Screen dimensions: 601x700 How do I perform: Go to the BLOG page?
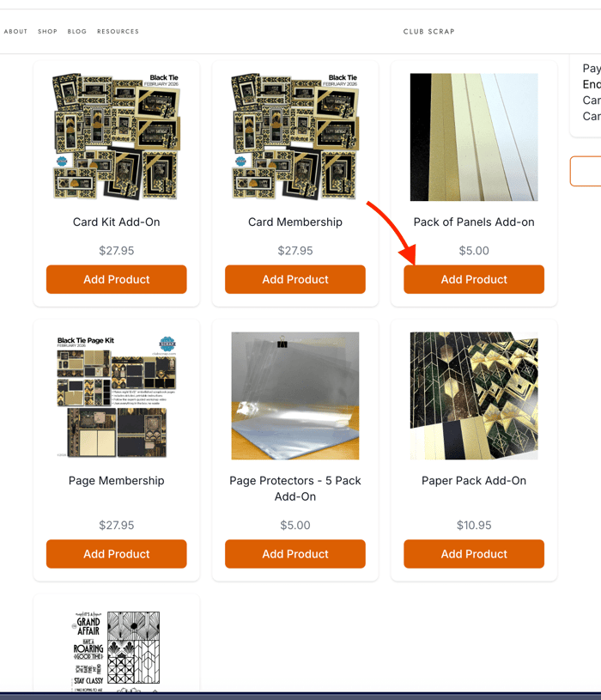click(76, 32)
